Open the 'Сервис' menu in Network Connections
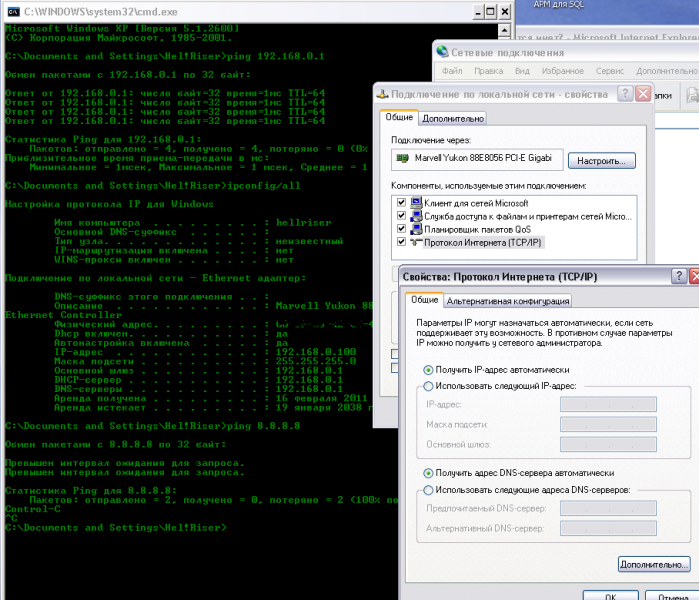Screen dimensions: 699x600 (x=609, y=71)
